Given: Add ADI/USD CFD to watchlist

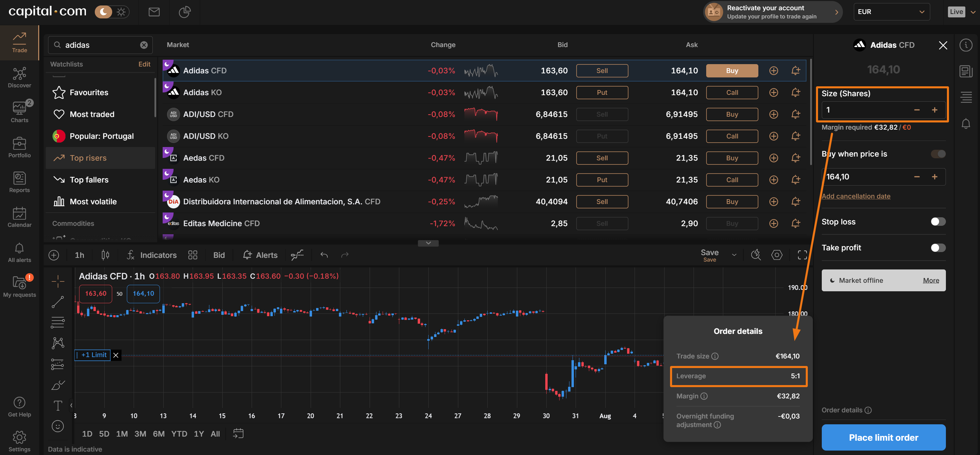Looking at the screenshot, I should pos(773,114).
